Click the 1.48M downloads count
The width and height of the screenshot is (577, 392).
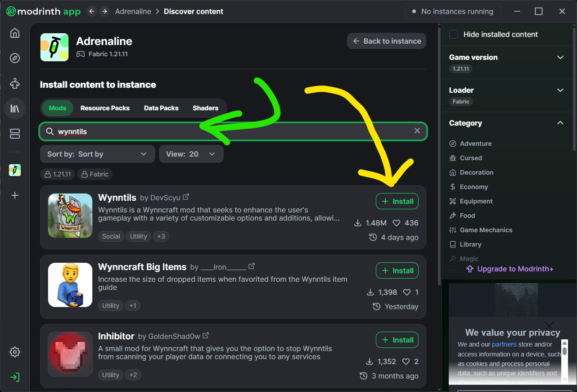(371, 223)
